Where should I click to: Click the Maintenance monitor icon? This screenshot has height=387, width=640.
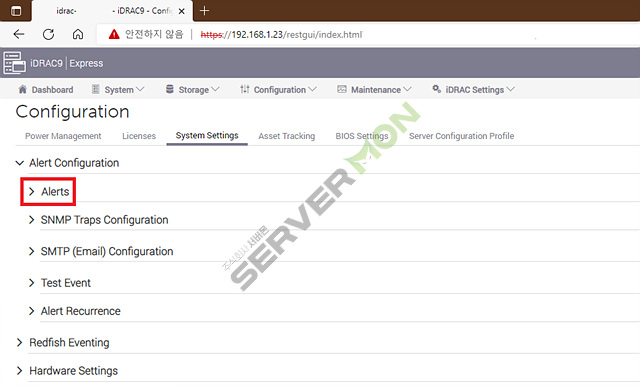[342, 89]
